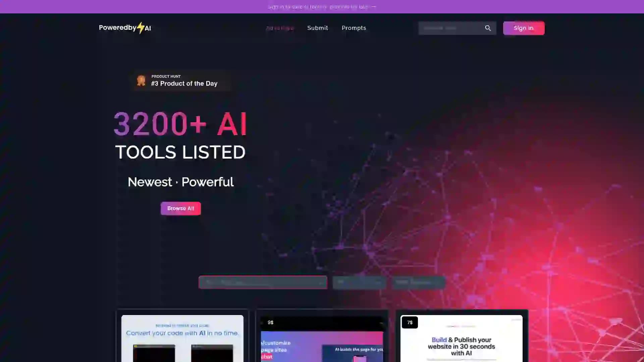Click the Sign in to save tools banner link
Image resolution: width=644 pixels, height=362 pixels.
(x=322, y=7)
